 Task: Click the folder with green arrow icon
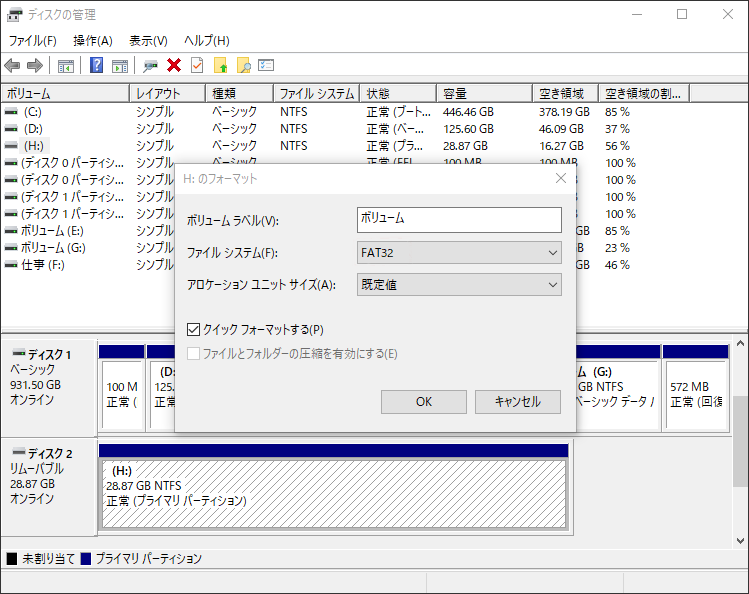coord(220,65)
